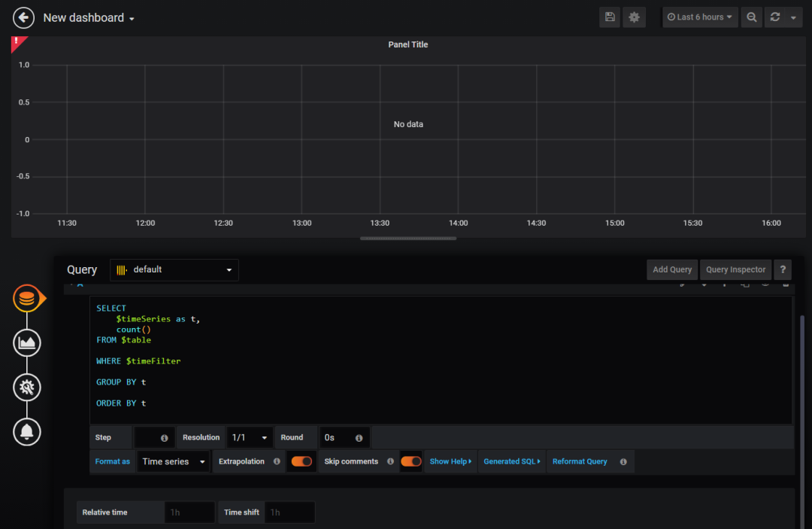Open the Alert bell tab icon
Screen dimensions: 812x529
click(27, 431)
